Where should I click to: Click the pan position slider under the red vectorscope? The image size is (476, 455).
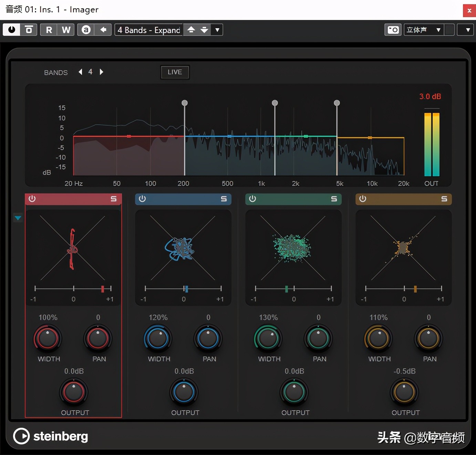pyautogui.click(x=102, y=288)
